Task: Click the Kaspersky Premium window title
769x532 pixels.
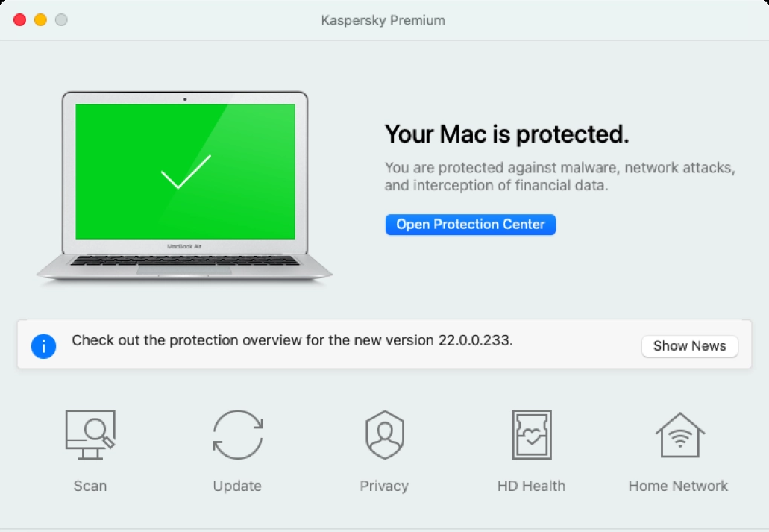Action: coord(383,20)
